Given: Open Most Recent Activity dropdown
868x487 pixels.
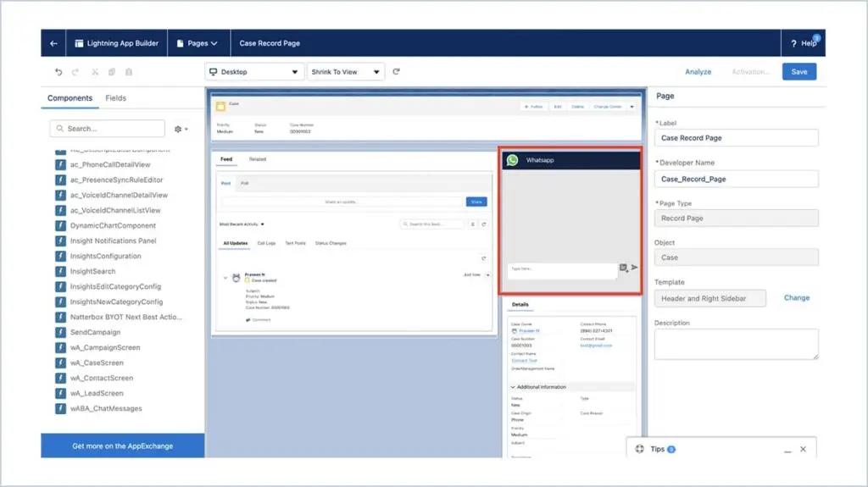Looking at the screenshot, I should [242, 224].
